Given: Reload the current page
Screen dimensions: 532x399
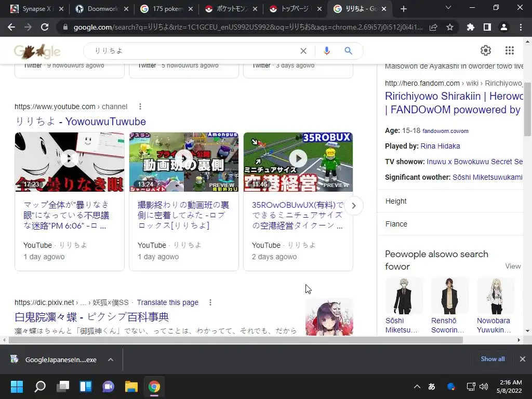Looking at the screenshot, I should [x=45, y=27].
